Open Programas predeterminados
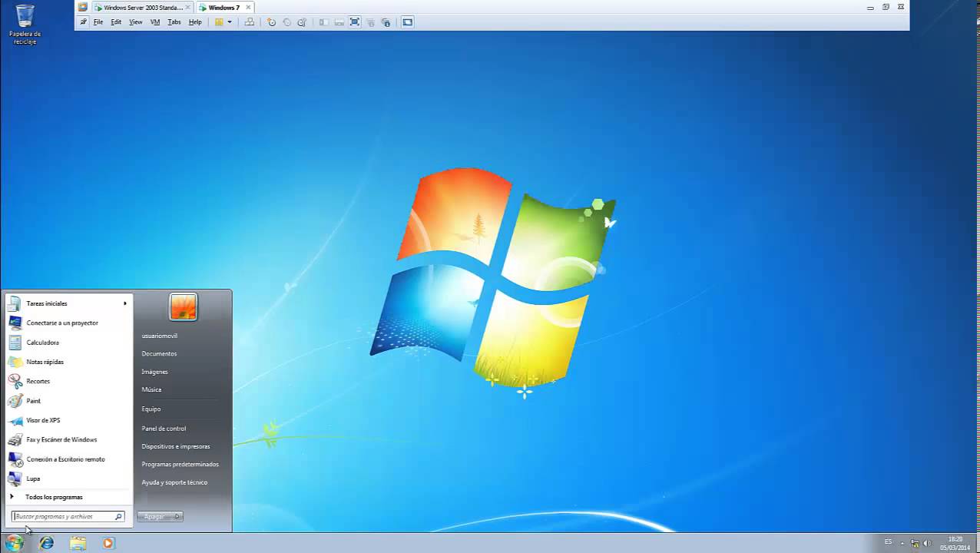980x553 pixels. click(180, 465)
